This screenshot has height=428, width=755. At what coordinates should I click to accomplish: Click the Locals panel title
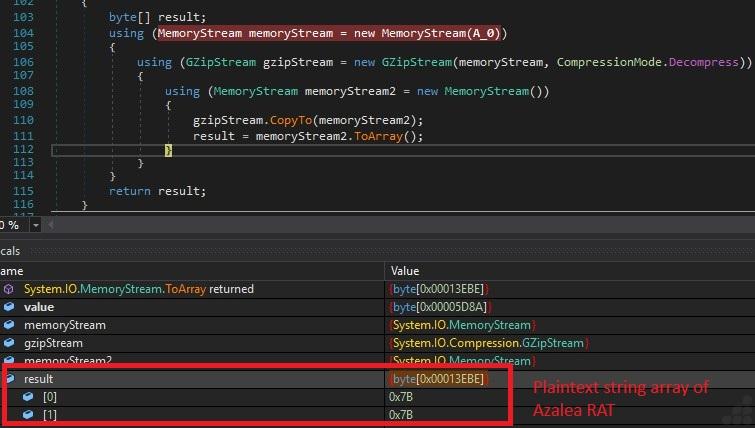point(10,251)
